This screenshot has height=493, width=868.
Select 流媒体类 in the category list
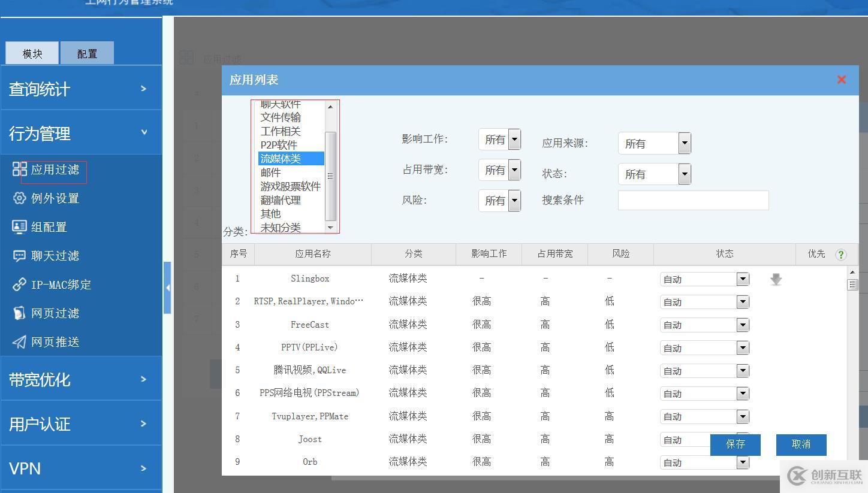point(291,159)
